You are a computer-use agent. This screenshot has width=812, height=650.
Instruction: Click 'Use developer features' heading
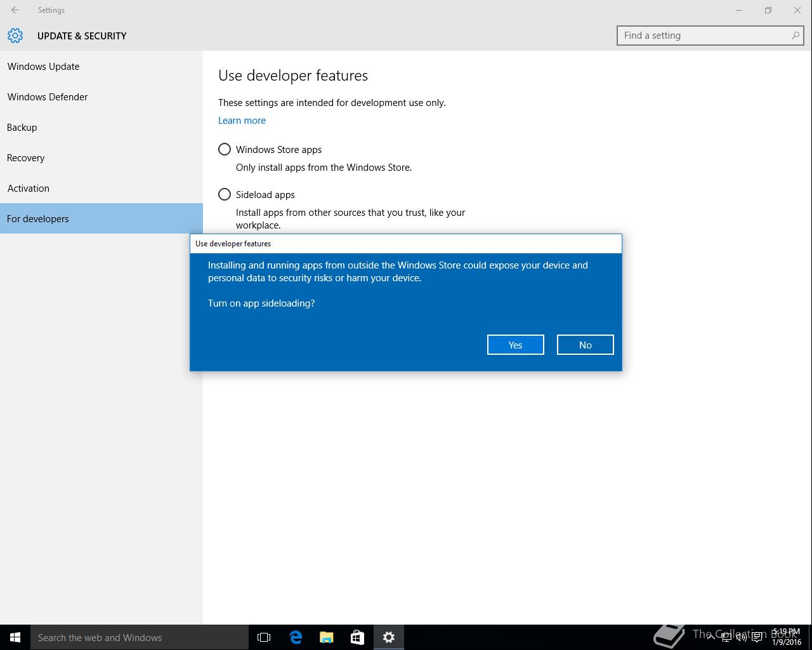click(293, 76)
